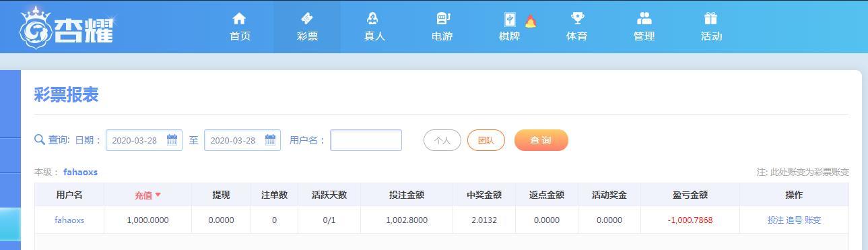This screenshot has height=250, width=868.
Task: Open 投注 link for fahaoxs
Action: pos(775,220)
